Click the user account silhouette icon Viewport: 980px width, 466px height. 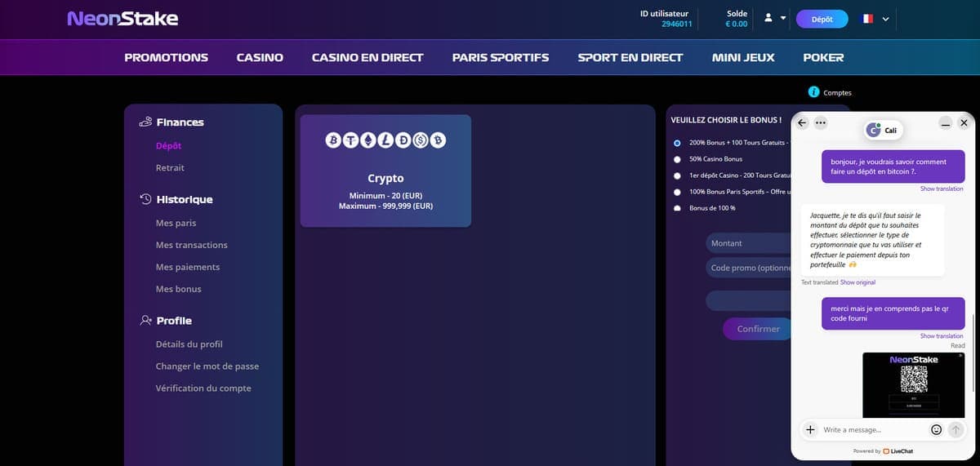[768, 17]
